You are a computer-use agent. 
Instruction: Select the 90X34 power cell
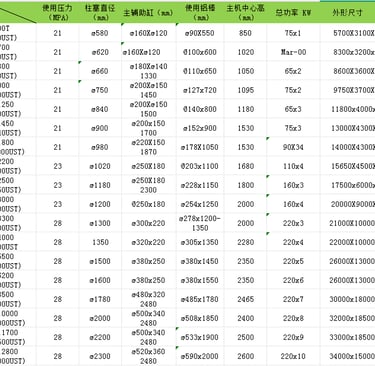click(293, 147)
